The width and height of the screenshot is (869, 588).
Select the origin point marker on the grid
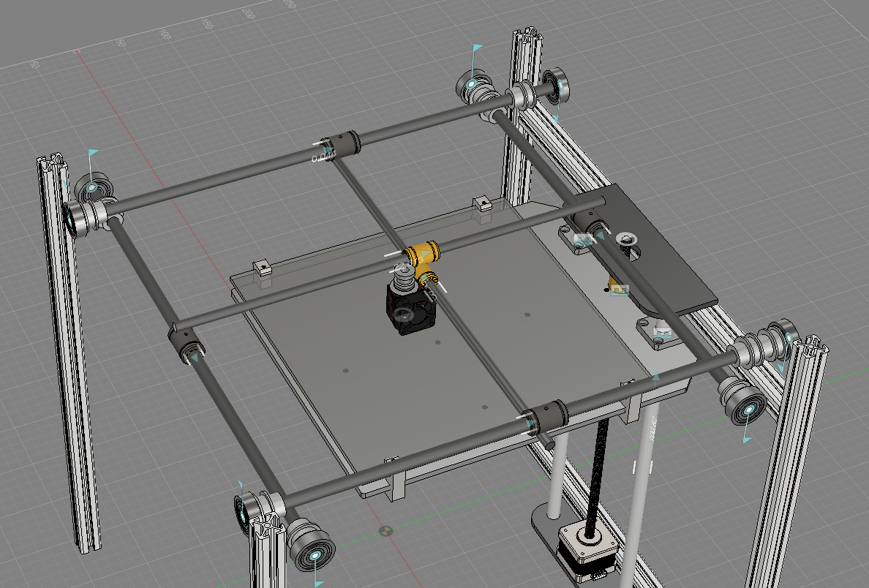(x=386, y=529)
